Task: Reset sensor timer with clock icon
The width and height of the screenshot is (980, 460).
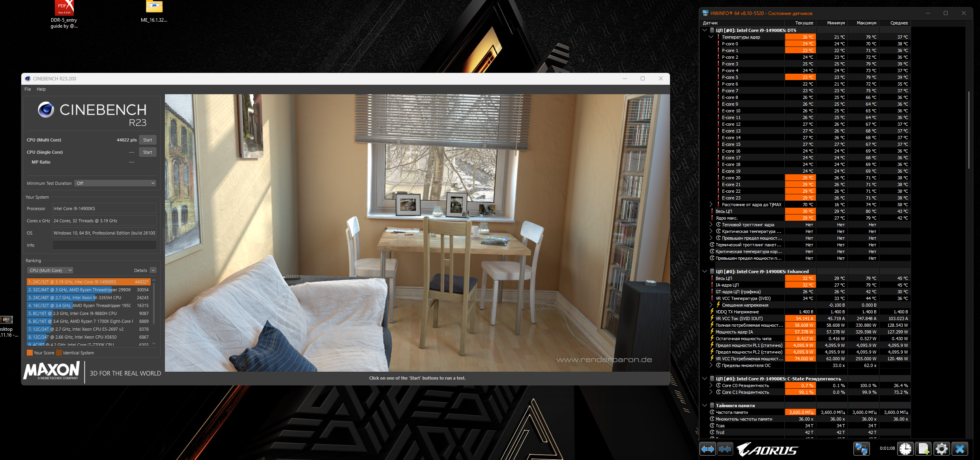Action: (905, 449)
